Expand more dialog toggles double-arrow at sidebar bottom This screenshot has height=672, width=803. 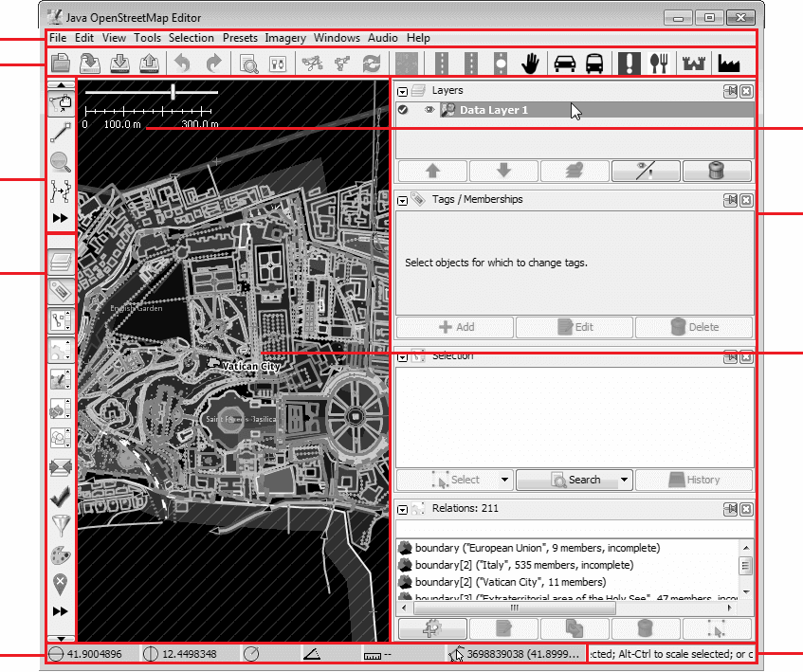pos(61,611)
